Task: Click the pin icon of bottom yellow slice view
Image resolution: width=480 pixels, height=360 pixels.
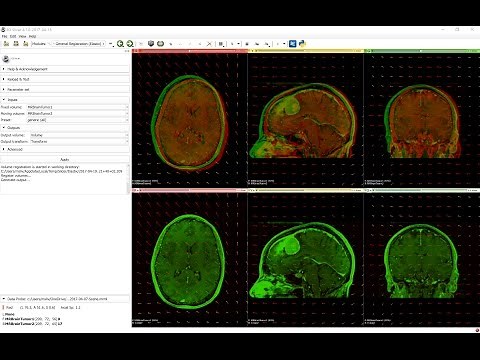Action: tap(250, 190)
